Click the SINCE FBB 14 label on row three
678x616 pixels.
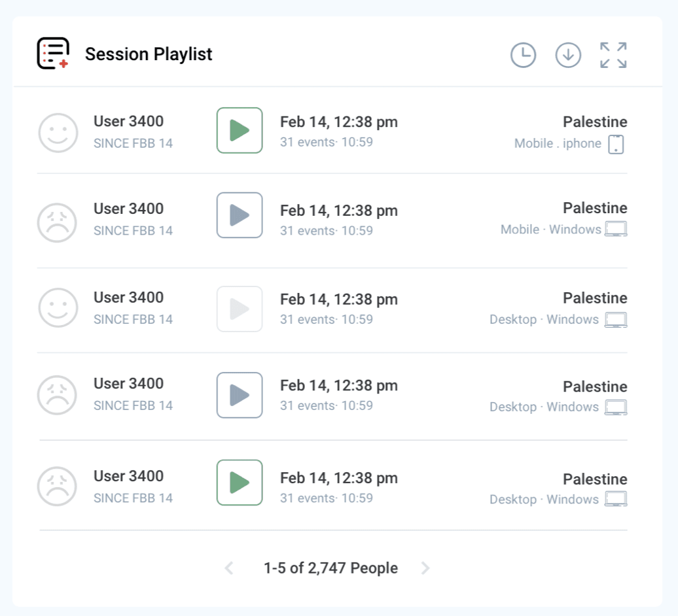(x=133, y=319)
